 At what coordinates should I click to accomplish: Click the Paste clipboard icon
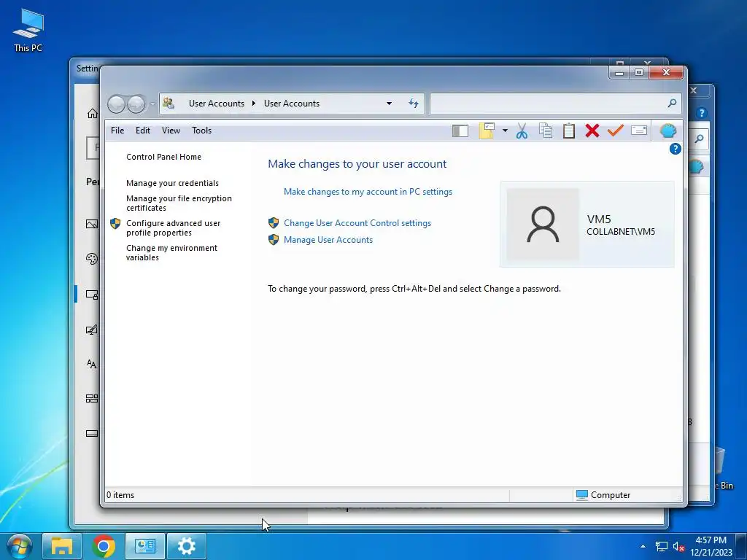569,131
